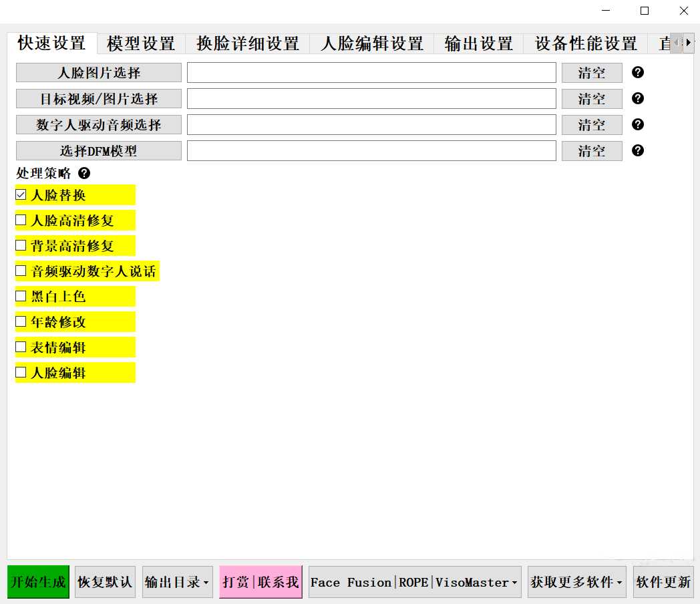Click the pink 打赏|联系我 button
700x604 pixels.
tap(260, 582)
